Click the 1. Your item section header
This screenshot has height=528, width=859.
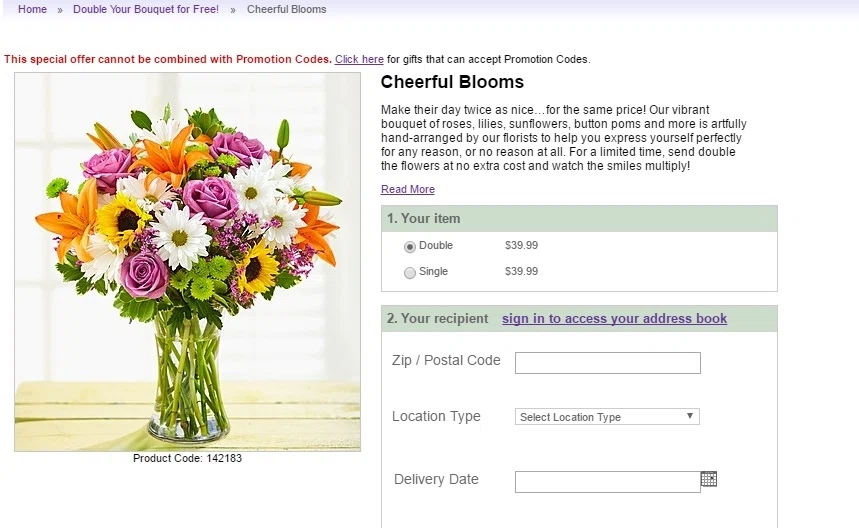(x=579, y=219)
